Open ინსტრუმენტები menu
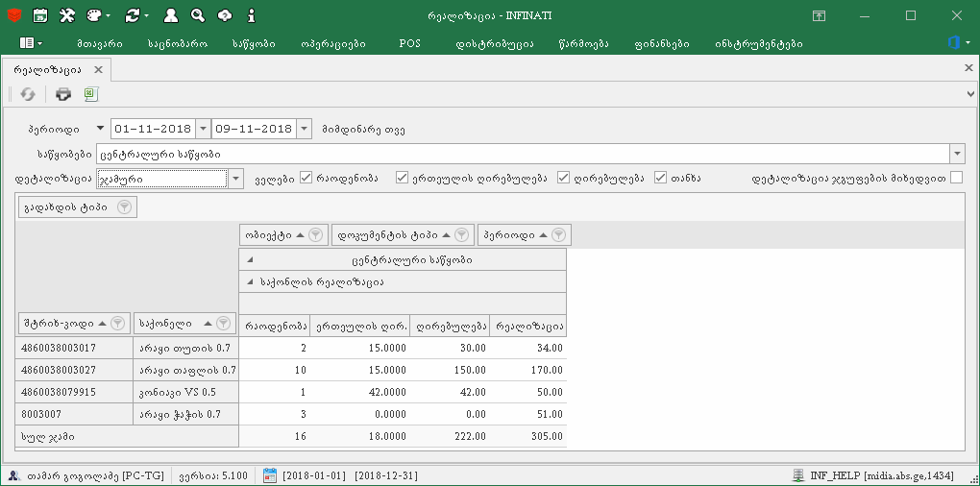Screen dimensions: 980x486 click(x=759, y=44)
